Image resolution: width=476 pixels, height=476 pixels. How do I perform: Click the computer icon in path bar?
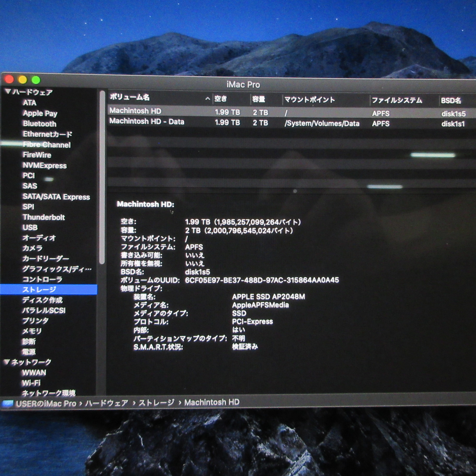click(x=7, y=403)
